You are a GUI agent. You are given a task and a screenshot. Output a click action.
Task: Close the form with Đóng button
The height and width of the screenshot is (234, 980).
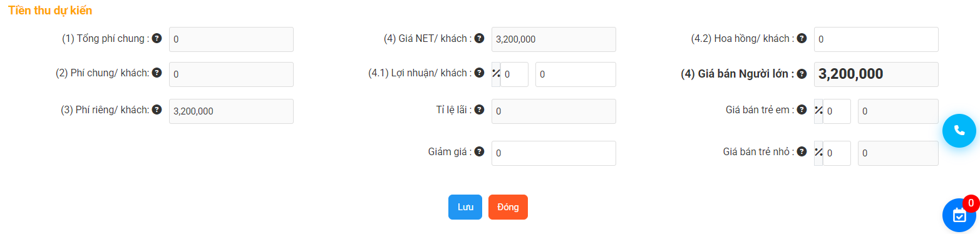click(x=508, y=207)
